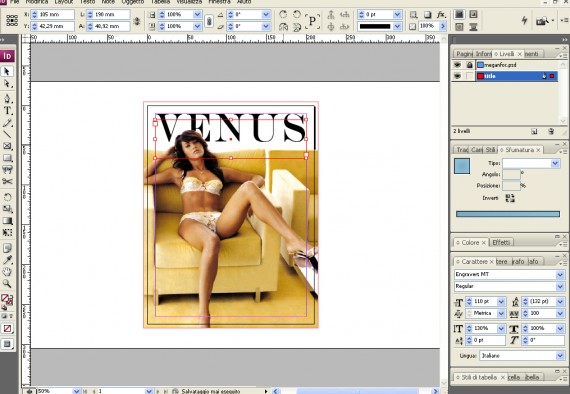Open the Finestra menu

coord(219,2)
